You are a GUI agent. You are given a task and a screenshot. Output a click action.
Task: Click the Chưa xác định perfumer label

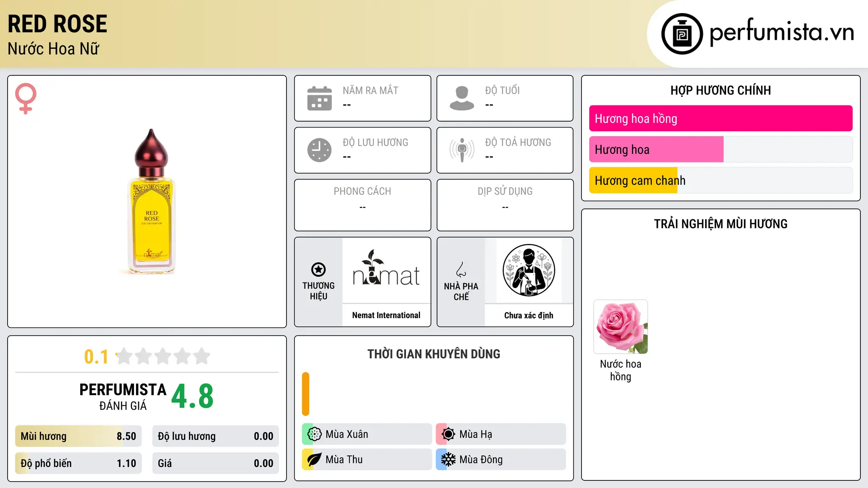(529, 315)
